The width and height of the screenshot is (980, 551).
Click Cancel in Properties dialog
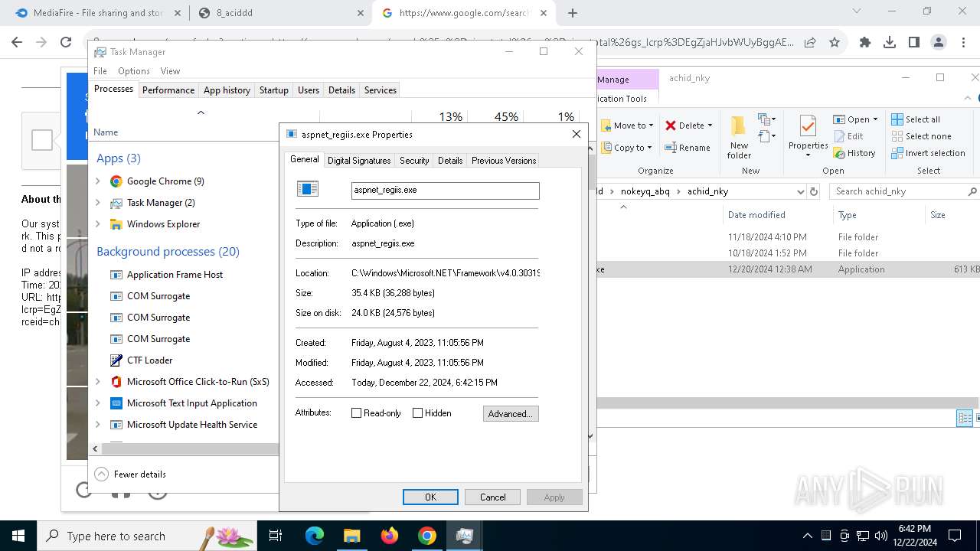(x=492, y=497)
